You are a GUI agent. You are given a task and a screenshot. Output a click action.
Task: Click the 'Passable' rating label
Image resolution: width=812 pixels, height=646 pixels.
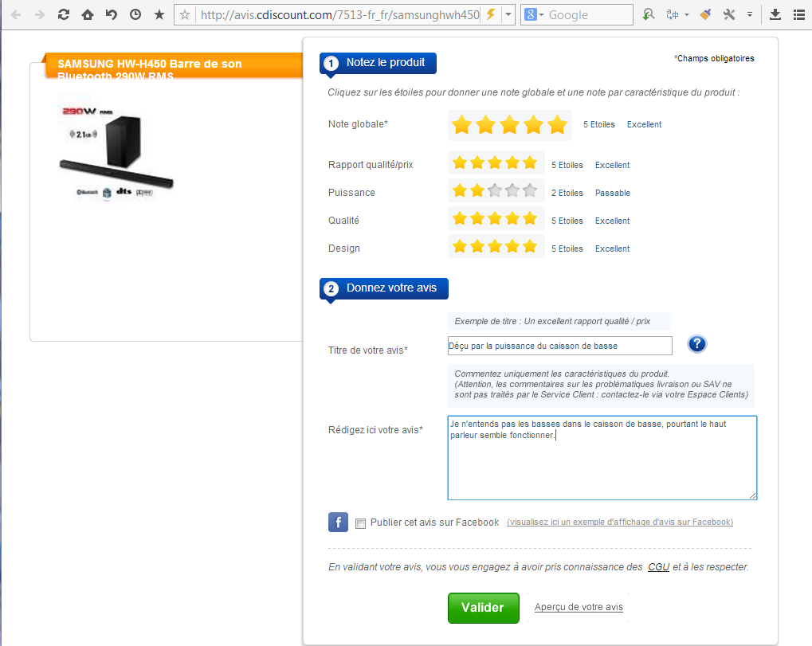click(x=613, y=193)
